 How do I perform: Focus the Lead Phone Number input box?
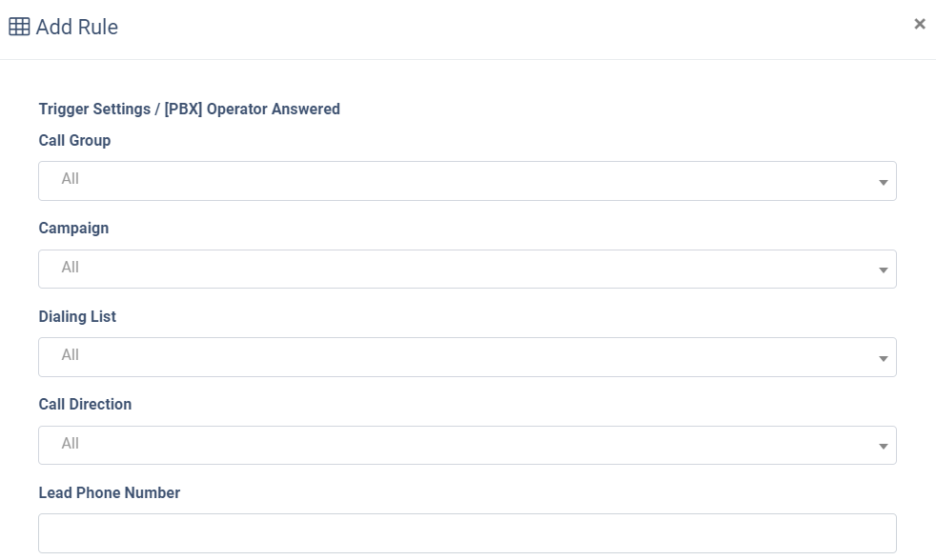click(x=467, y=533)
